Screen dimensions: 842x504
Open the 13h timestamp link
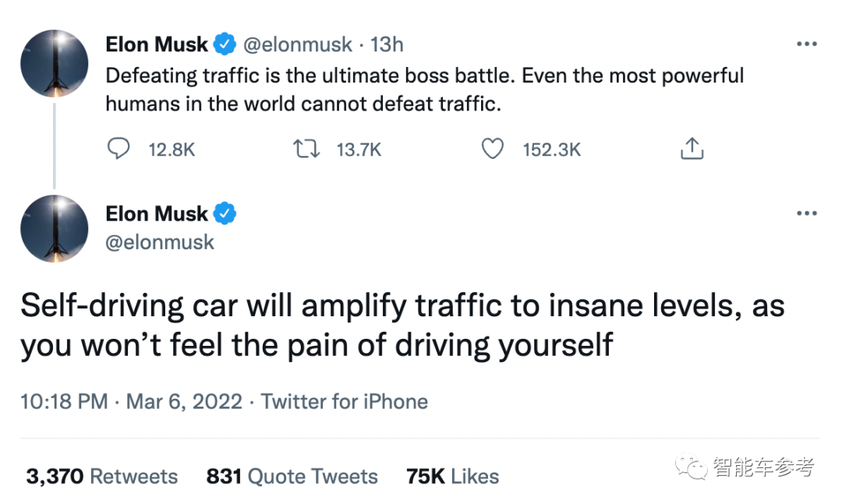[x=387, y=44]
